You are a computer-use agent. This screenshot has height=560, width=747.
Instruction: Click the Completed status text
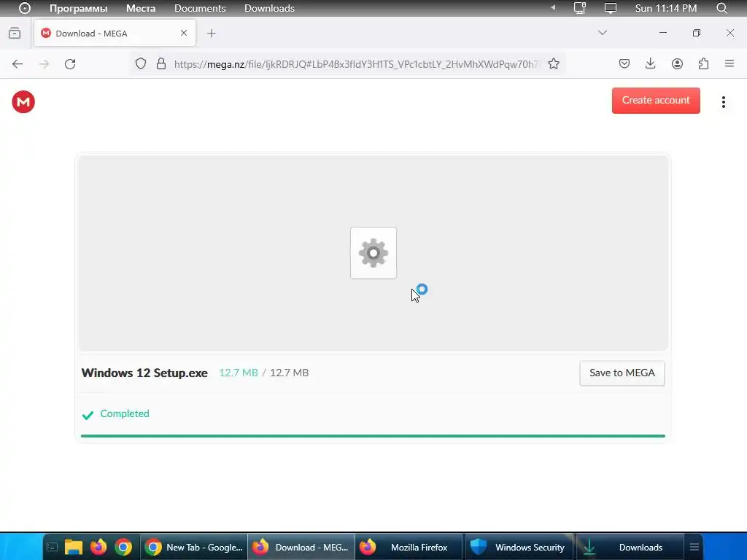(x=125, y=413)
